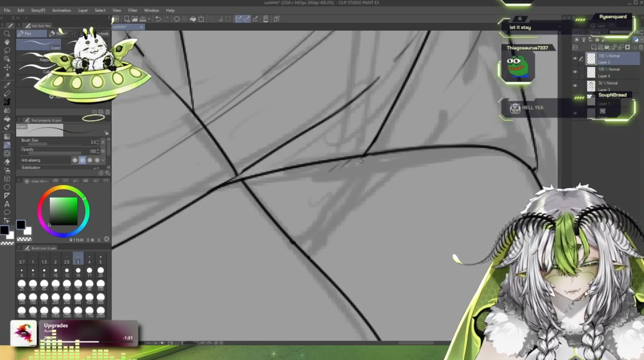Select the Zoom magnifier tool
This screenshot has width=644, height=360.
coord(7,34)
